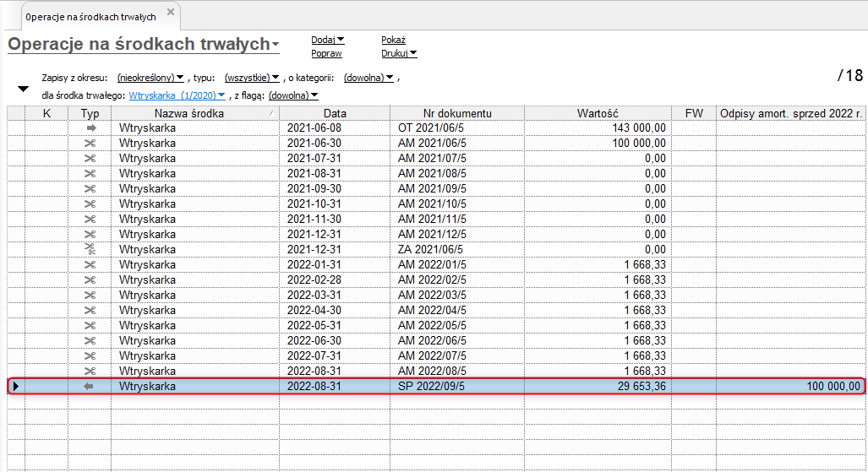This screenshot has height=472, width=868.
Task: Open the Wtryskarka (1/2020) asset filter dropdown
Action: (x=177, y=95)
